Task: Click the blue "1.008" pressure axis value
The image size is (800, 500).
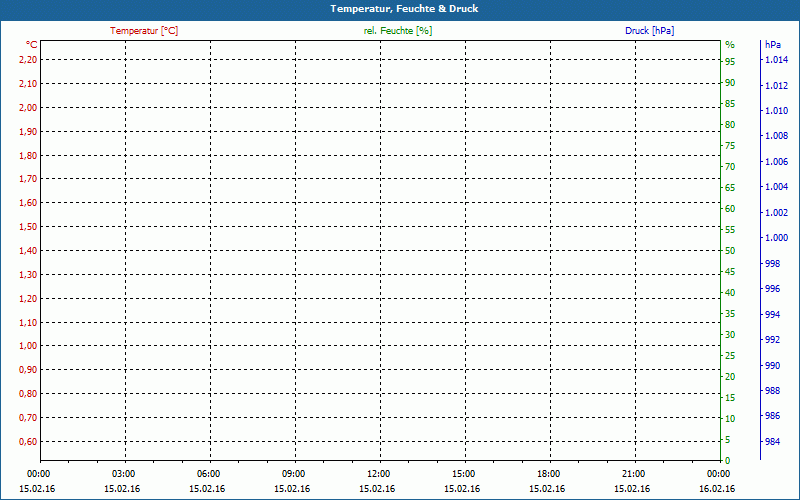Action: click(x=776, y=136)
